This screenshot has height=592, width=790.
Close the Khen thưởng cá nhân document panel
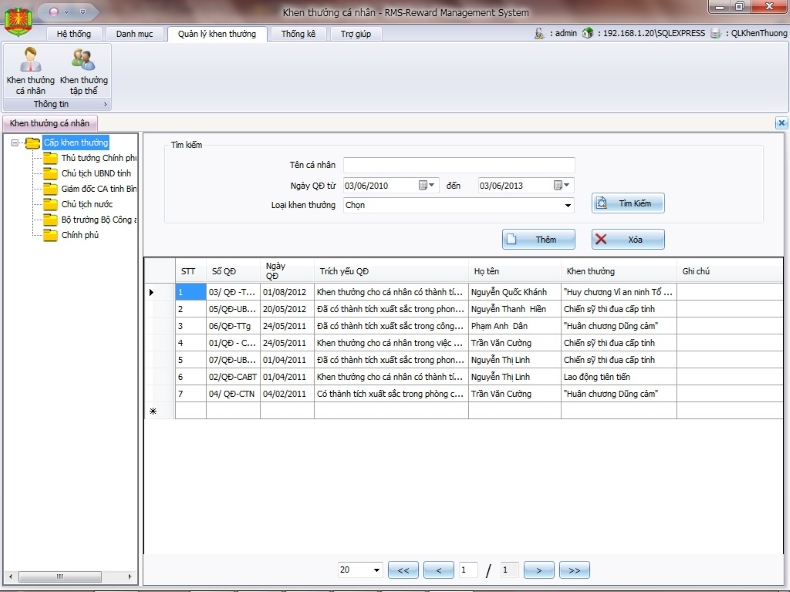click(781, 123)
